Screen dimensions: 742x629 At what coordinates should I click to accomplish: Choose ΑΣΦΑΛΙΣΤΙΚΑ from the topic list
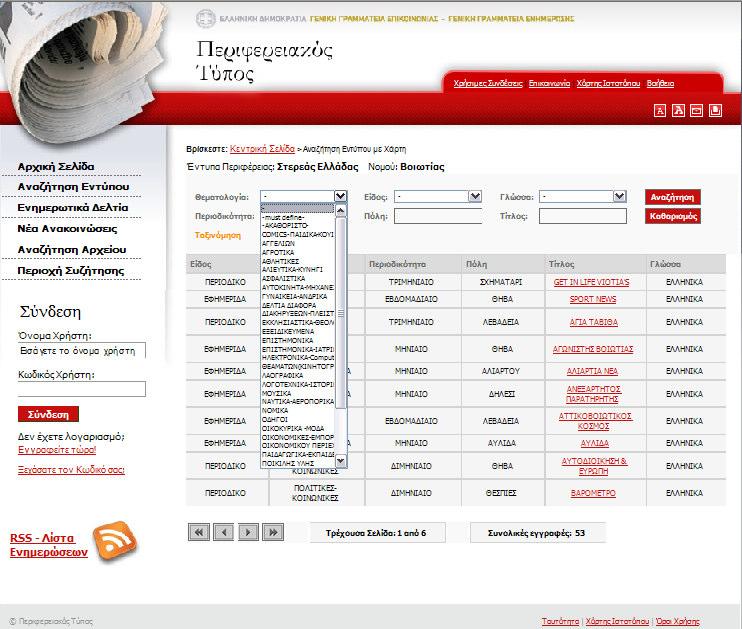point(283,279)
